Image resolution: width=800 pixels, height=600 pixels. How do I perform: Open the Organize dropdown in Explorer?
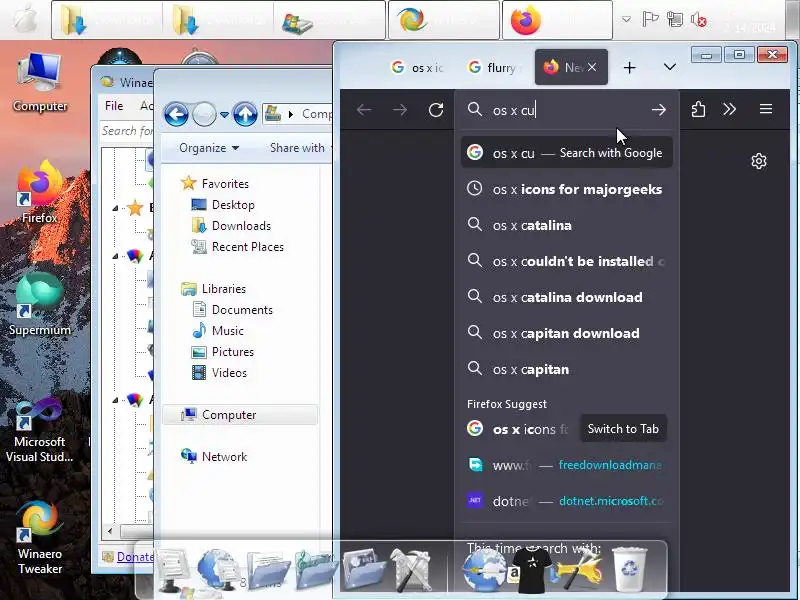209,148
